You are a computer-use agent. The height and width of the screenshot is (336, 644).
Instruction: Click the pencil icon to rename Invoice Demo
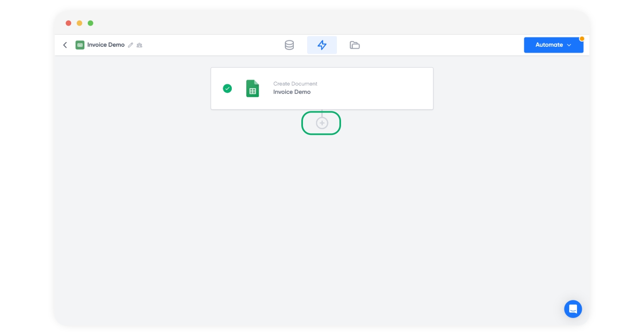[131, 45]
